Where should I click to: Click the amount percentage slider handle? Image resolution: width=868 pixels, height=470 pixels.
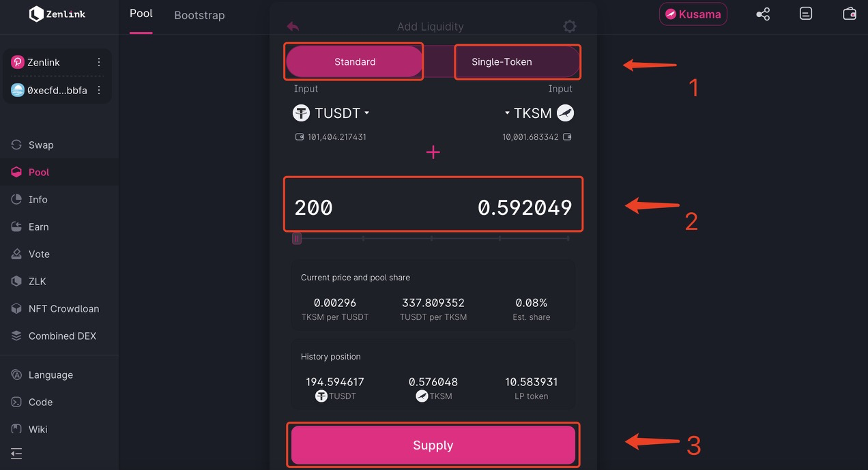point(297,238)
